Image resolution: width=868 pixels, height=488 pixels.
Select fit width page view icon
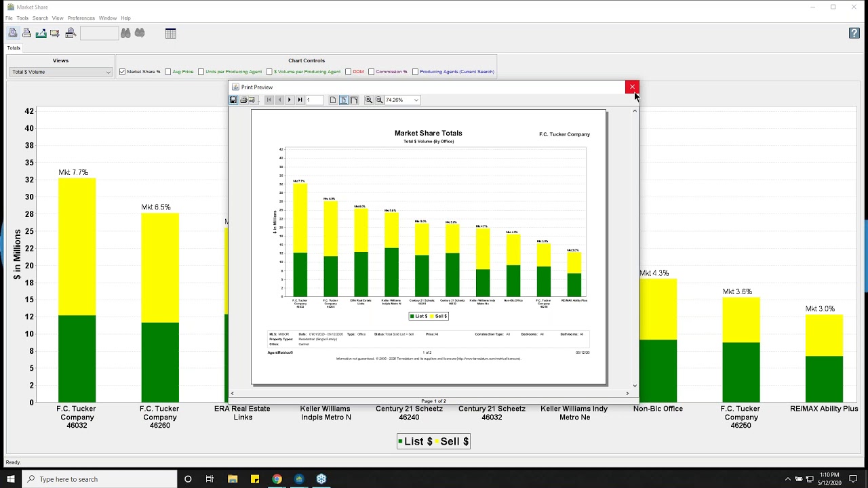[354, 100]
